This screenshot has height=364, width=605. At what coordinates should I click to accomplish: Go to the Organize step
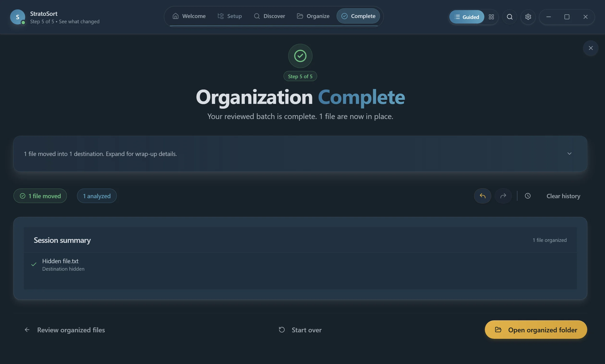point(313,16)
